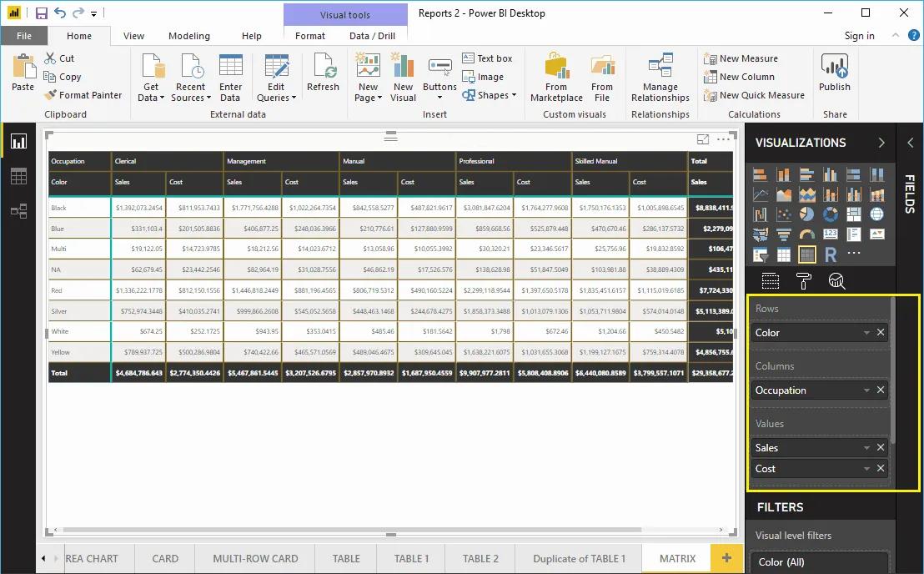924x574 pixels.
Task: Open the TABLE 1 page tab
Action: click(x=410, y=558)
